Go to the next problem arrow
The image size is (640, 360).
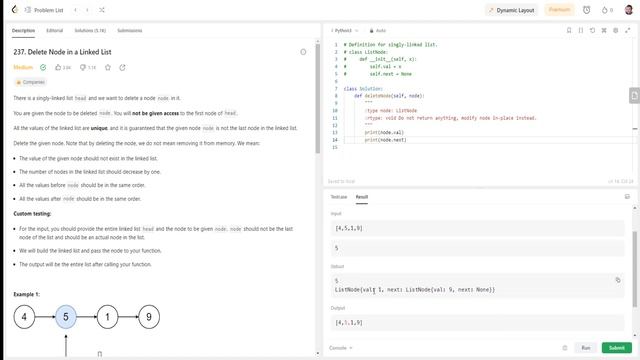[87, 10]
